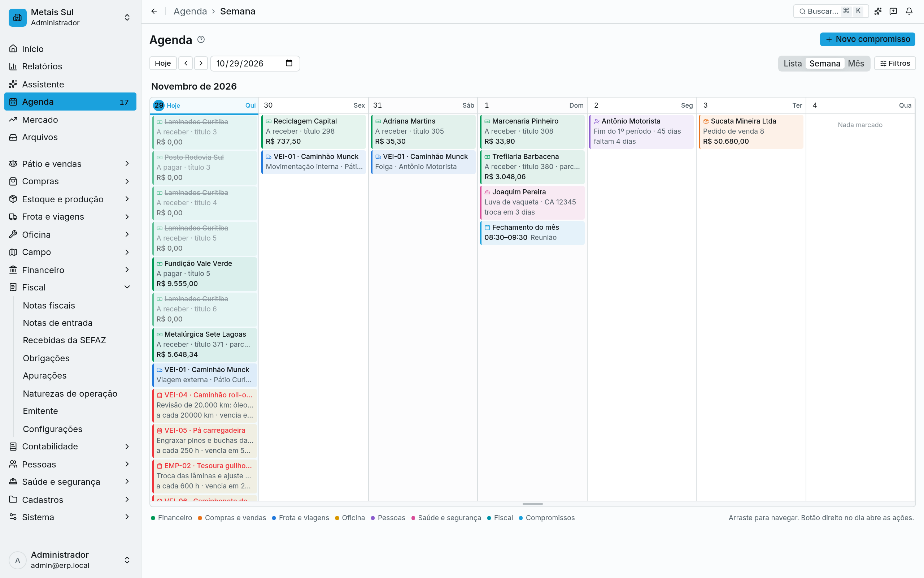This screenshot has width=924, height=578.
Task: Open Fechamento do mês meeting event
Action: click(532, 232)
